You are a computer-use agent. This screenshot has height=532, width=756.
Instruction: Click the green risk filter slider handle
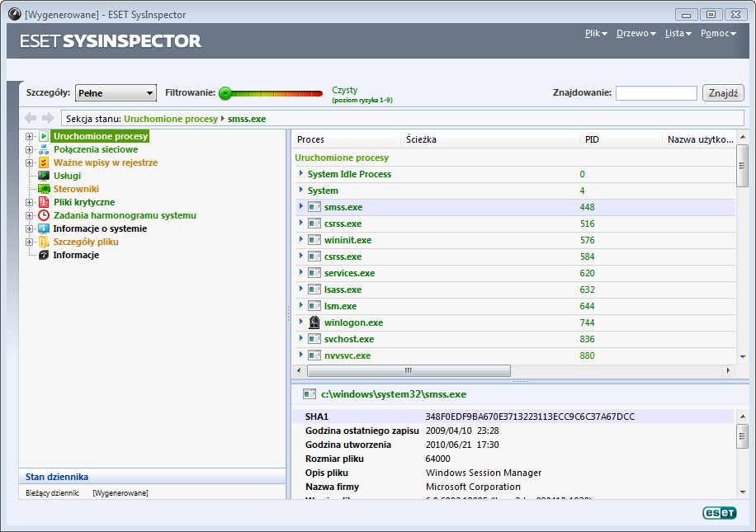(x=225, y=93)
